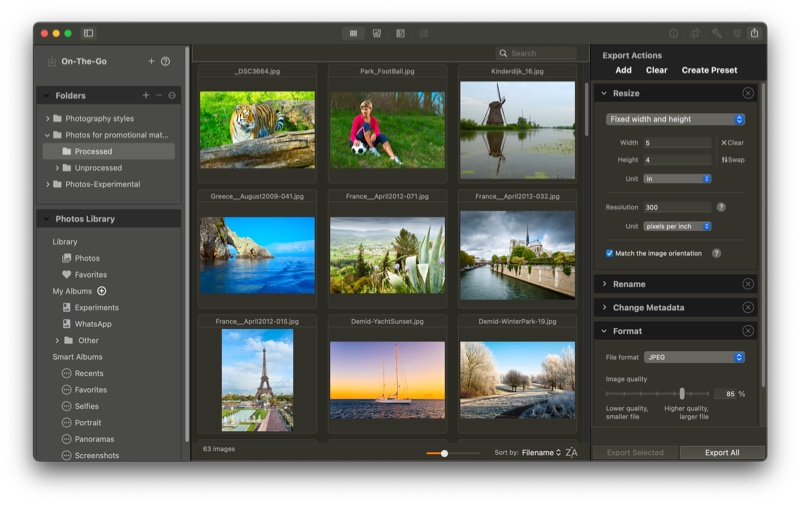Add a new album beside My Albums

tap(102, 291)
